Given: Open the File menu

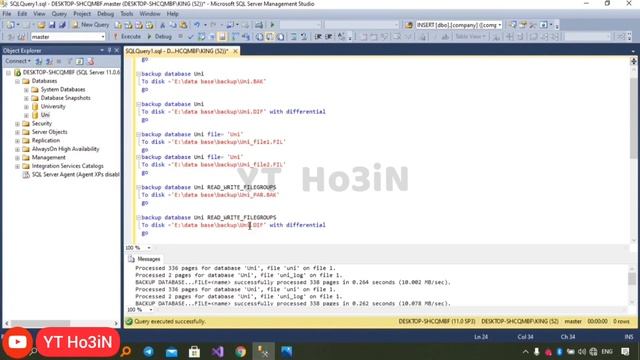Looking at the screenshot, I should 7,14.
